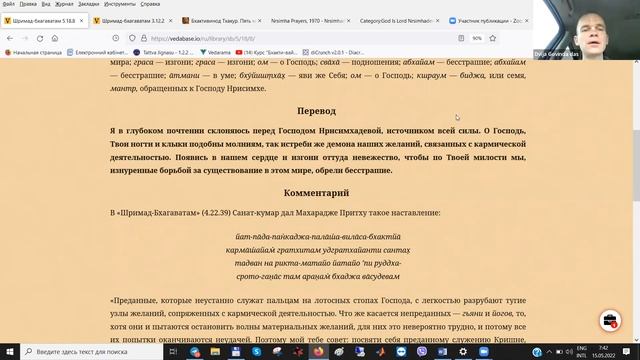Open the browser home page icon

coord(55,38)
